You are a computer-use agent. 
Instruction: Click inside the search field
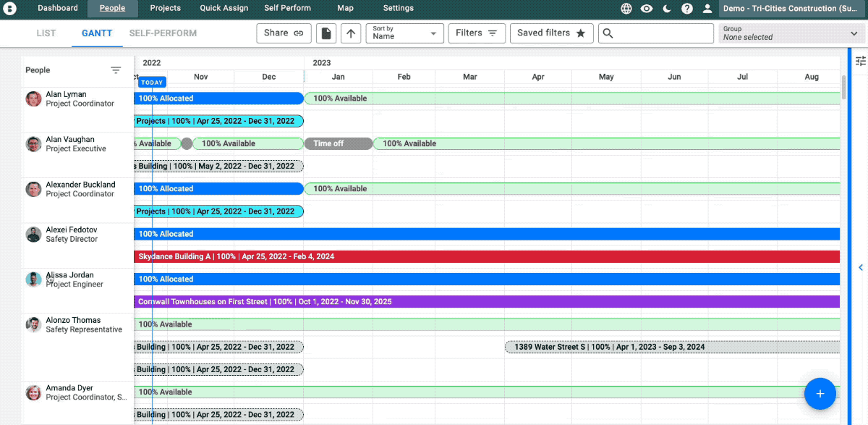(658, 33)
